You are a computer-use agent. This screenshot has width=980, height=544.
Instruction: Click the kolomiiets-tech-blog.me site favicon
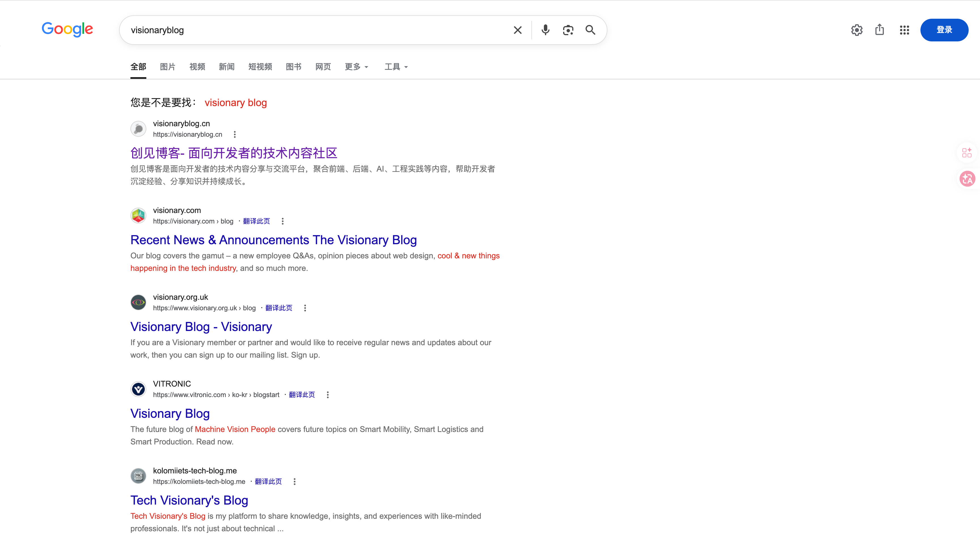coord(138,476)
